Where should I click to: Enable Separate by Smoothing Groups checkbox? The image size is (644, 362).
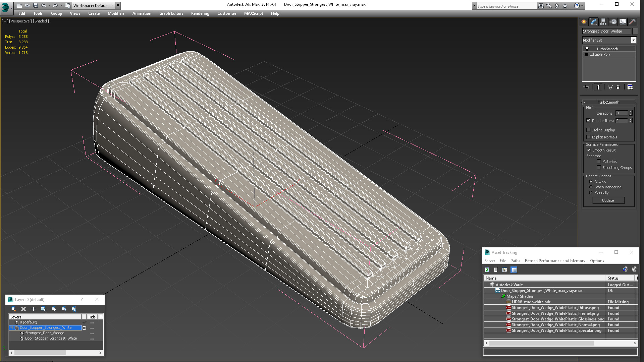(x=599, y=168)
